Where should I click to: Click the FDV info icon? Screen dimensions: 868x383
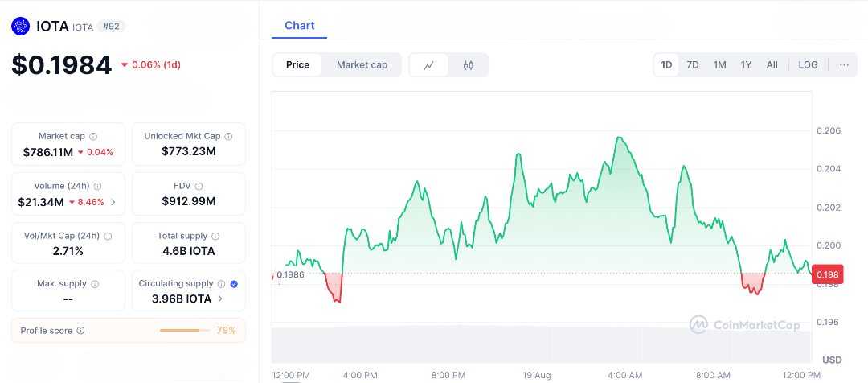click(x=199, y=186)
